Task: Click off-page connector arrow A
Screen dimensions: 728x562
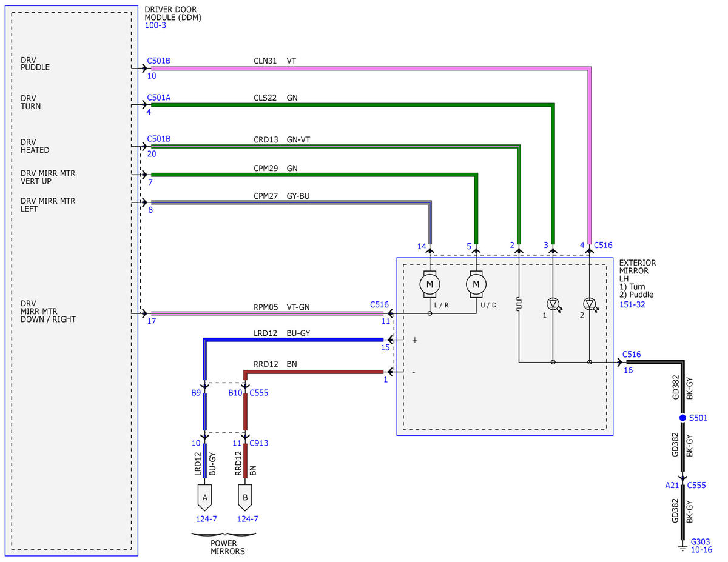Action: pyautogui.click(x=205, y=497)
